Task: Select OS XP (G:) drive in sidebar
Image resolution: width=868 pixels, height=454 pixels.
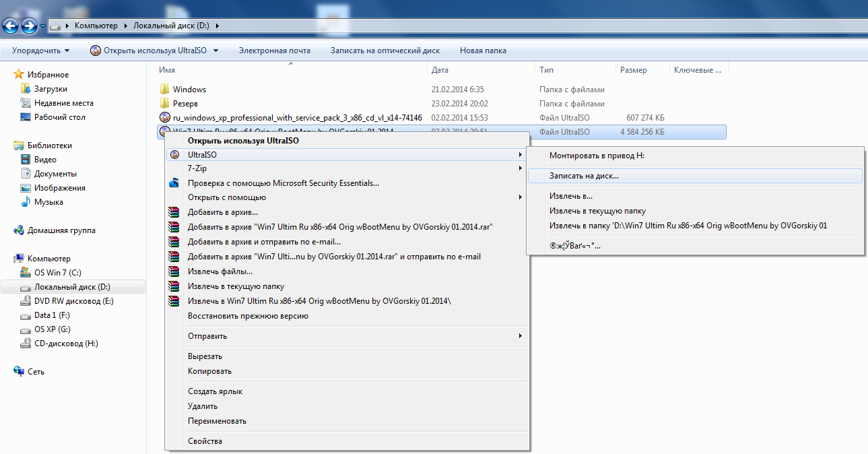Action: click(x=53, y=329)
